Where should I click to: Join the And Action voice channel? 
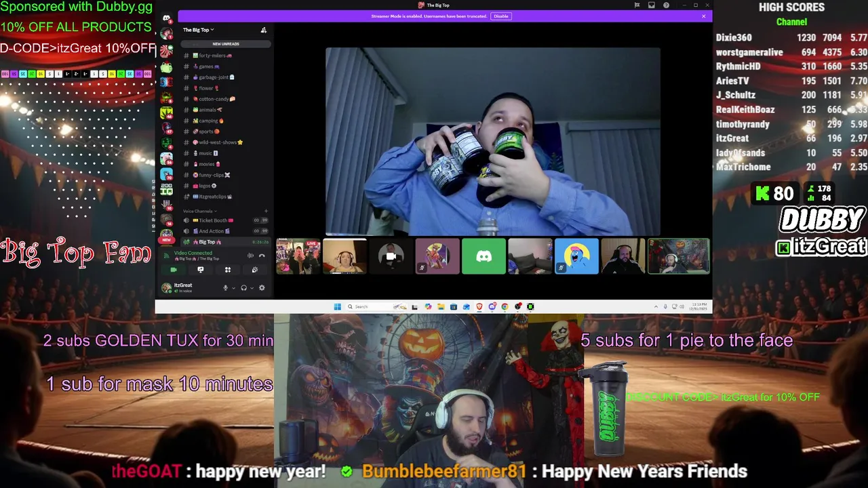click(x=226, y=231)
